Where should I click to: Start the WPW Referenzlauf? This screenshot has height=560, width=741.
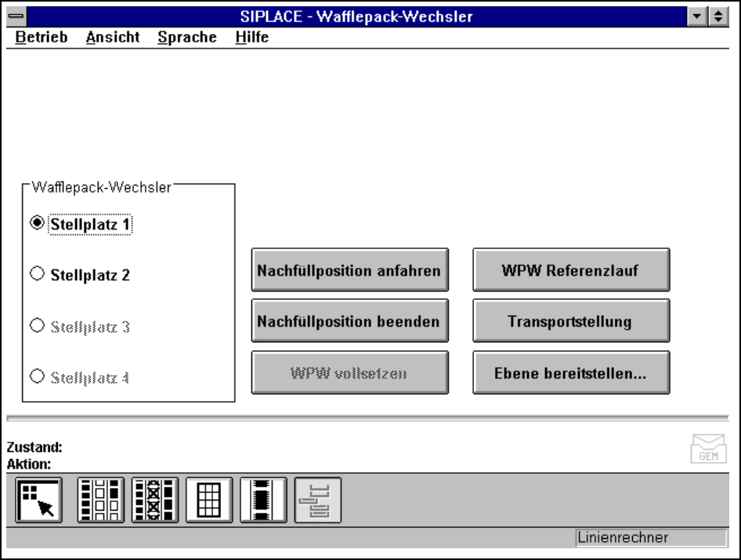tap(571, 270)
